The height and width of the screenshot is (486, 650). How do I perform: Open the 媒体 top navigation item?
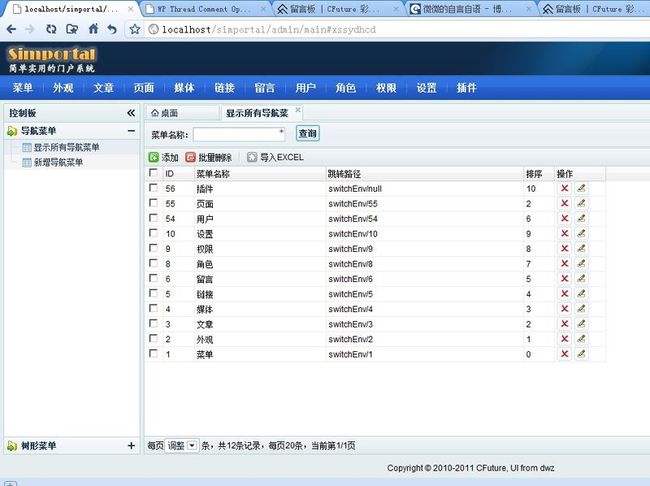pos(184,88)
